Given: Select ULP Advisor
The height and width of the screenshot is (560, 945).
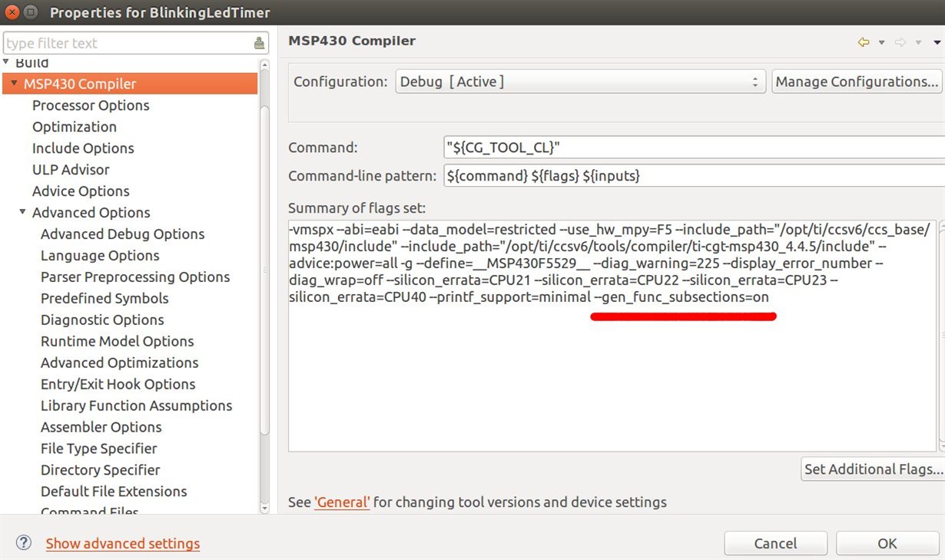Looking at the screenshot, I should click(71, 170).
